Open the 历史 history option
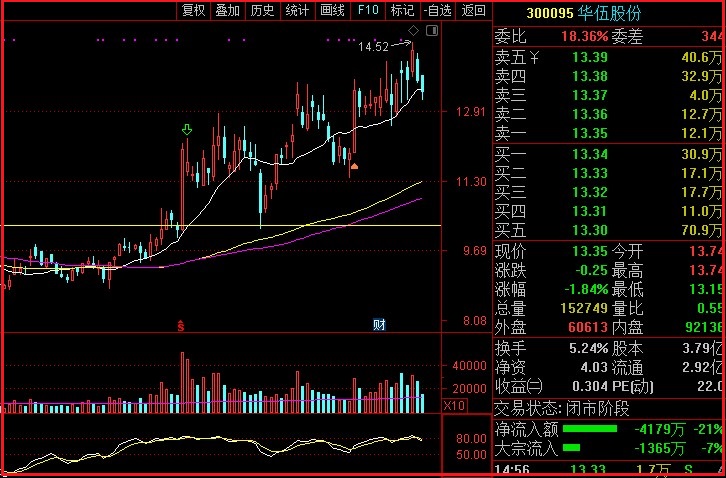This screenshot has height=478, width=726. click(x=263, y=10)
